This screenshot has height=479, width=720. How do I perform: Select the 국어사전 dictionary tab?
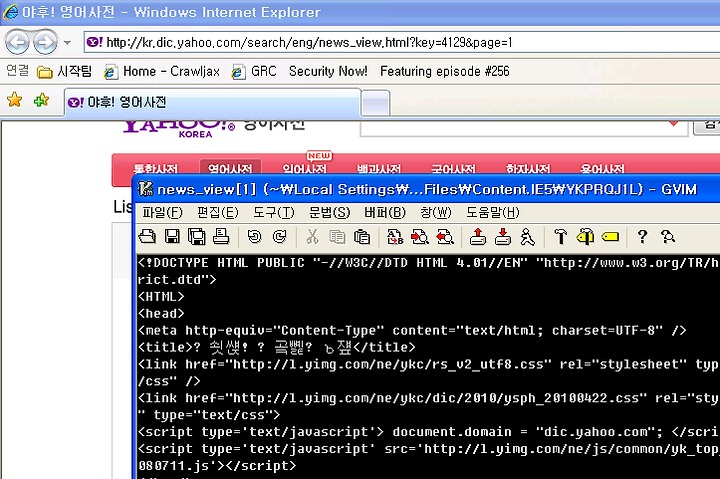[x=453, y=169]
